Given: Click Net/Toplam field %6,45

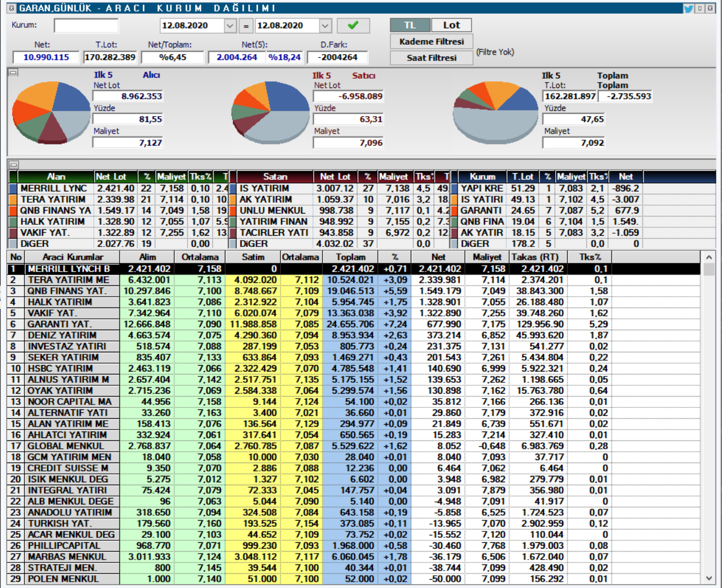Looking at the screenshot, I should click(x=173, y=57).
